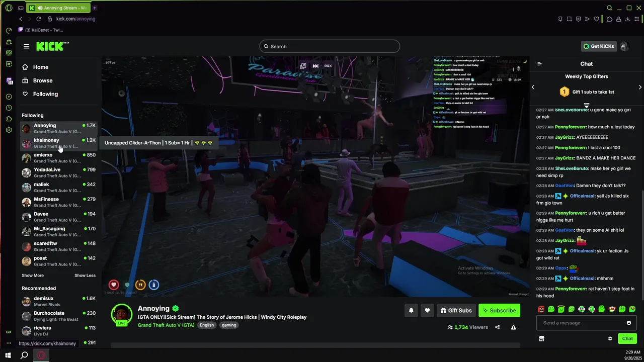Open Windows Start menu

8,355
